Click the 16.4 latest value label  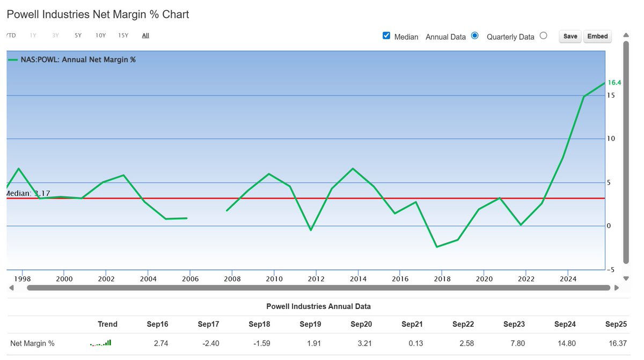coord(614,83)
